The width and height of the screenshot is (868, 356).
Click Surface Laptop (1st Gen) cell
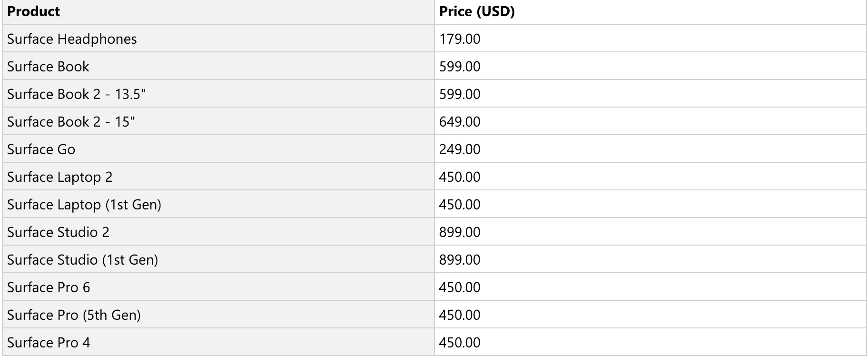pos(218,204)
